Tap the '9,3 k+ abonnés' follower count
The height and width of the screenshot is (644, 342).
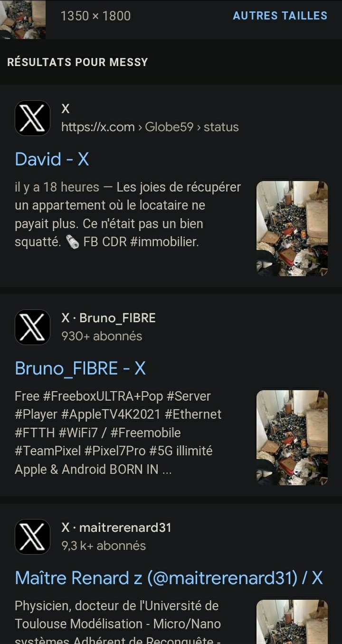point(104,546)
